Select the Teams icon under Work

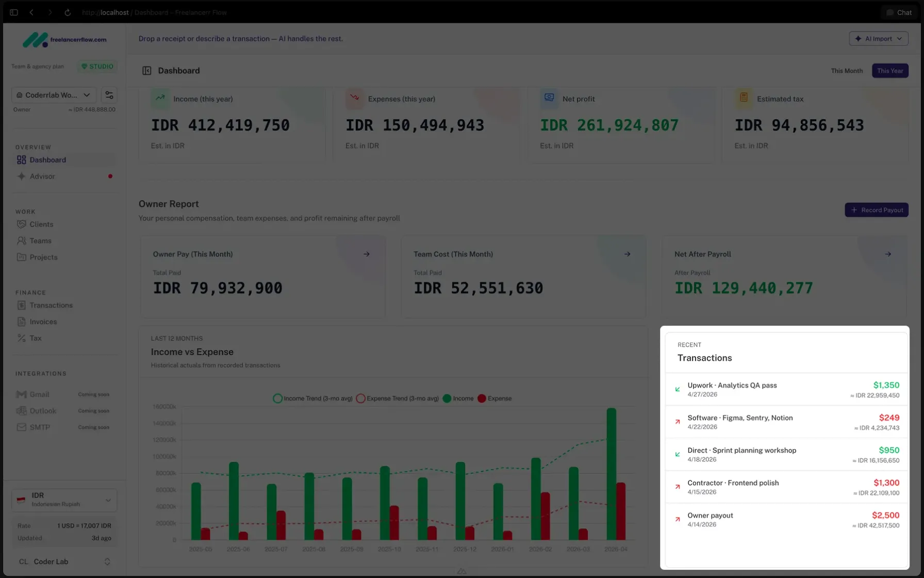(x=21, y=240)
